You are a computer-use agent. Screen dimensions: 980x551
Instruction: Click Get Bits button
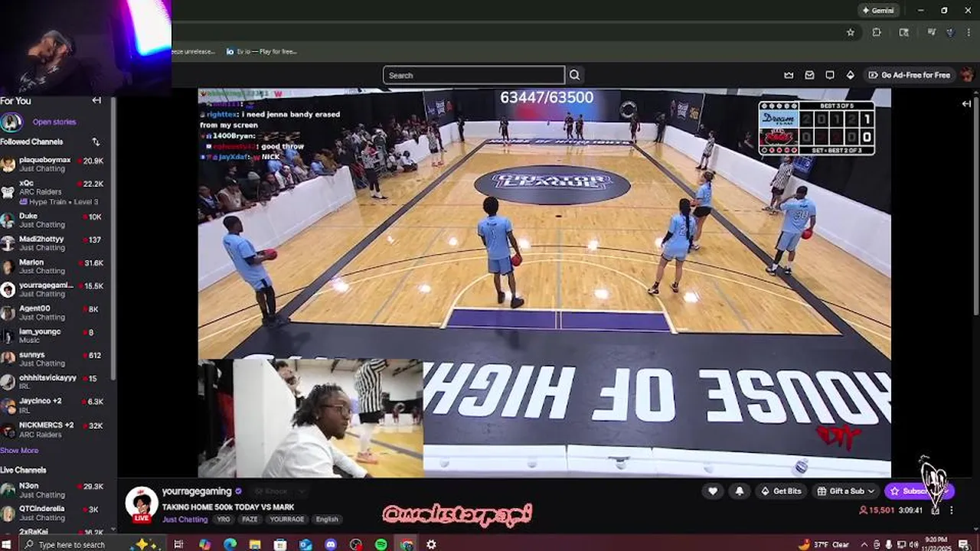click(780, 491)
